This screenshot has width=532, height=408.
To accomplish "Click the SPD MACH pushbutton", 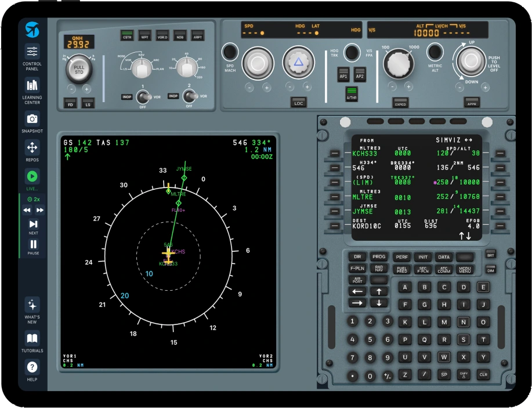I will click(230, 52).
